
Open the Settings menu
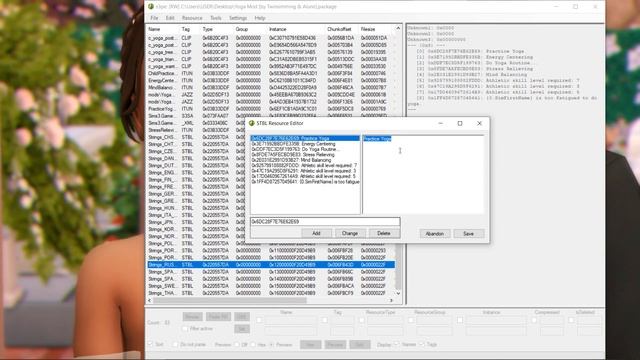[x=238, y=18]
